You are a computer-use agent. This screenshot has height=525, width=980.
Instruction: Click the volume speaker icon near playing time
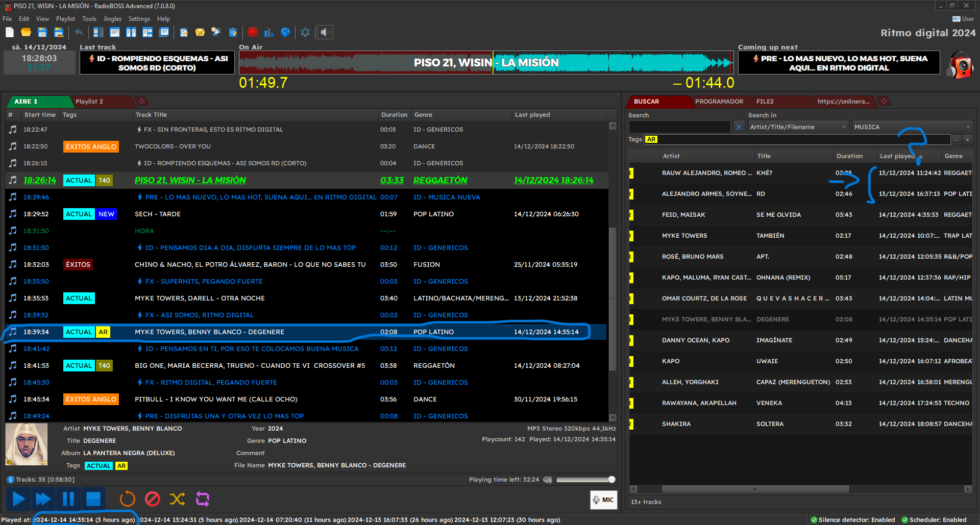(548, 480)
